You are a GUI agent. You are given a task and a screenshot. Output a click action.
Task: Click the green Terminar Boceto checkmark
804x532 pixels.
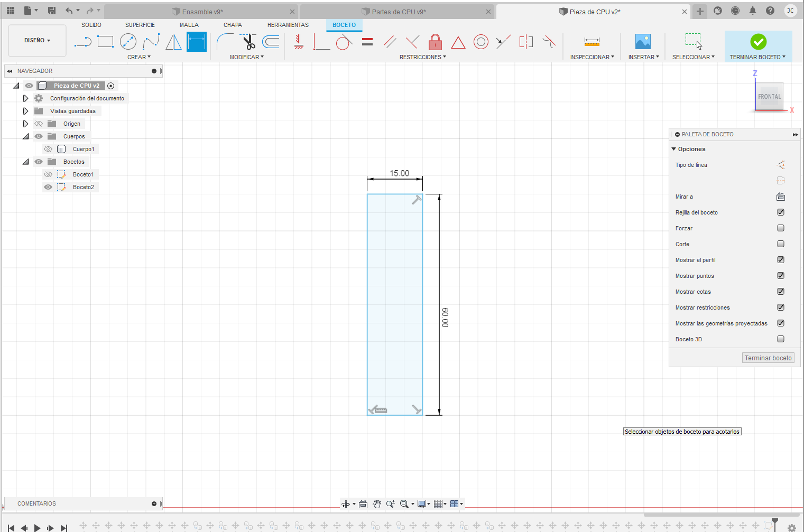tap(759, 42)
